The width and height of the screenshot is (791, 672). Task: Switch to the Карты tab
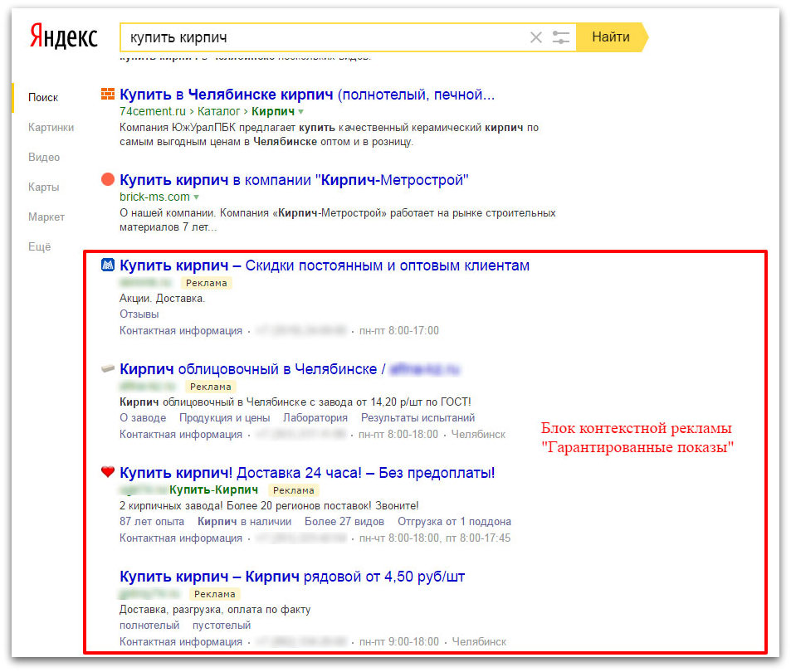coord(43,187)
